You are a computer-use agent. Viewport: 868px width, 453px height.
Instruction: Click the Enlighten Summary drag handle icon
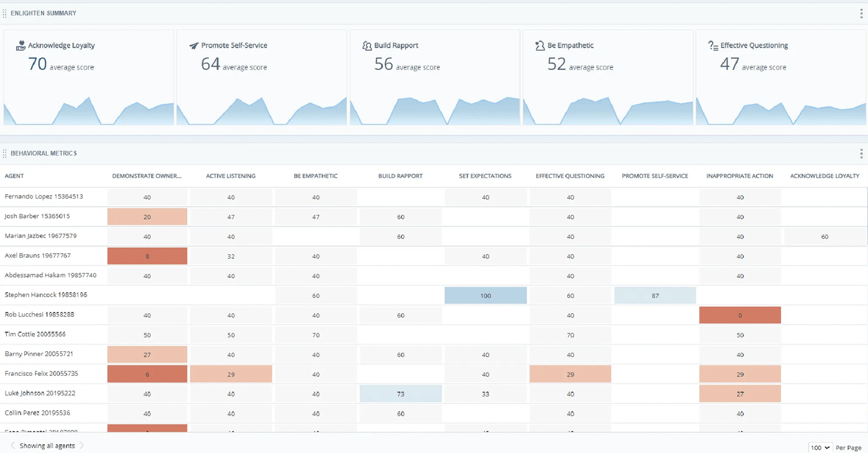(x=5, y=13)
